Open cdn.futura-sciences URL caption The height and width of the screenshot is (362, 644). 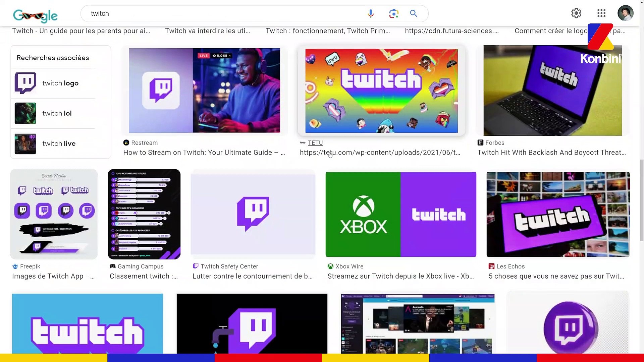coord(452,31)
